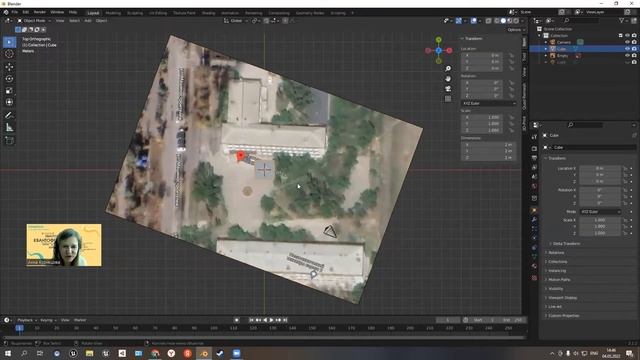Open the World properties tab
640x360 pixels.
[534, 186]
